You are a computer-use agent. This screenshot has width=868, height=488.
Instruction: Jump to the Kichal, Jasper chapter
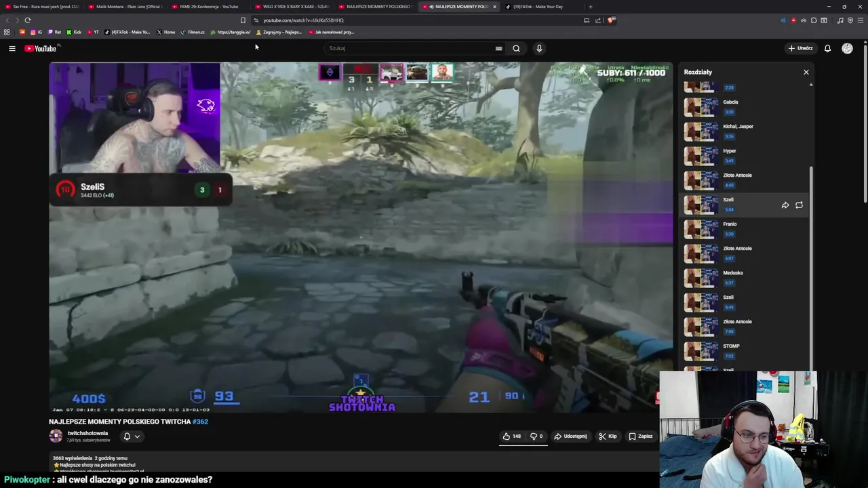point(746,131)
